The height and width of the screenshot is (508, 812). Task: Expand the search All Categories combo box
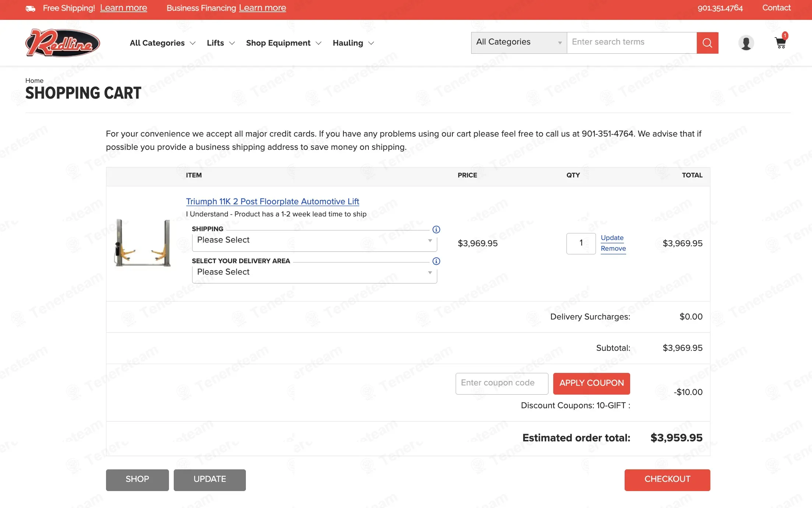pyautogui.click(x=519, y=43)
